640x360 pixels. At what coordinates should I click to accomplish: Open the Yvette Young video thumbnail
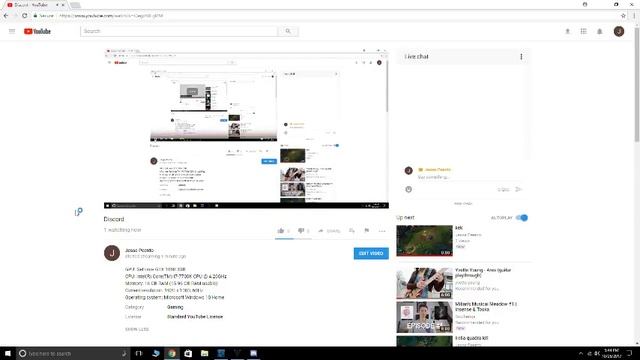pos(424,283)
